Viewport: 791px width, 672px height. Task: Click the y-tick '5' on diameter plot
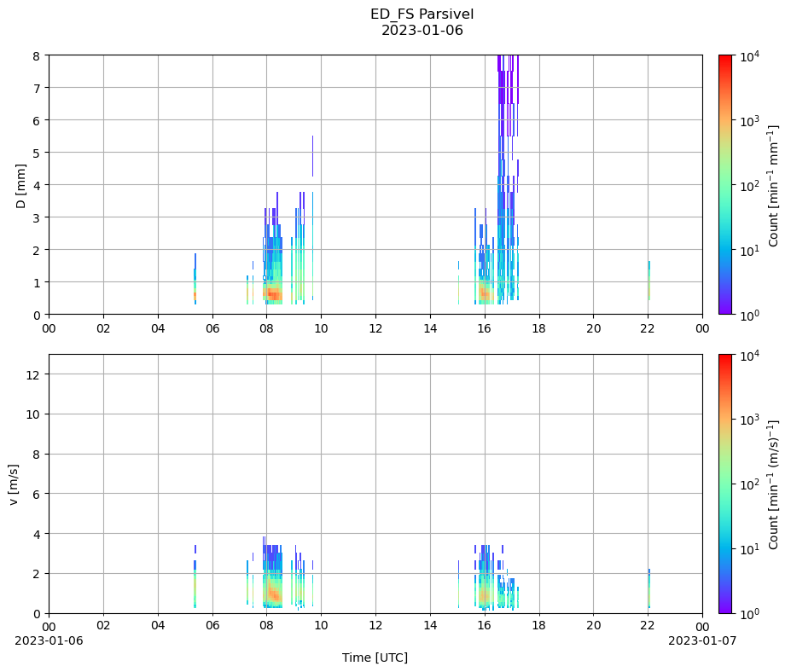37,154
